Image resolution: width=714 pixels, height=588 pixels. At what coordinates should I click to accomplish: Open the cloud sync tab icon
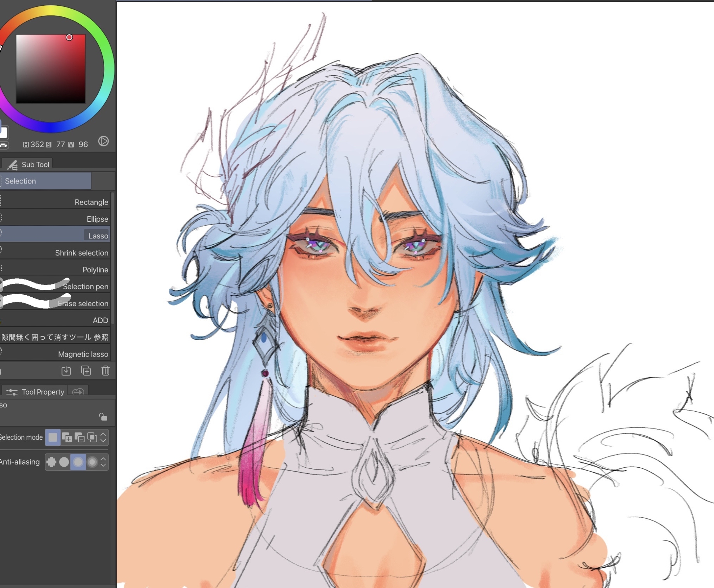(78, 392)
